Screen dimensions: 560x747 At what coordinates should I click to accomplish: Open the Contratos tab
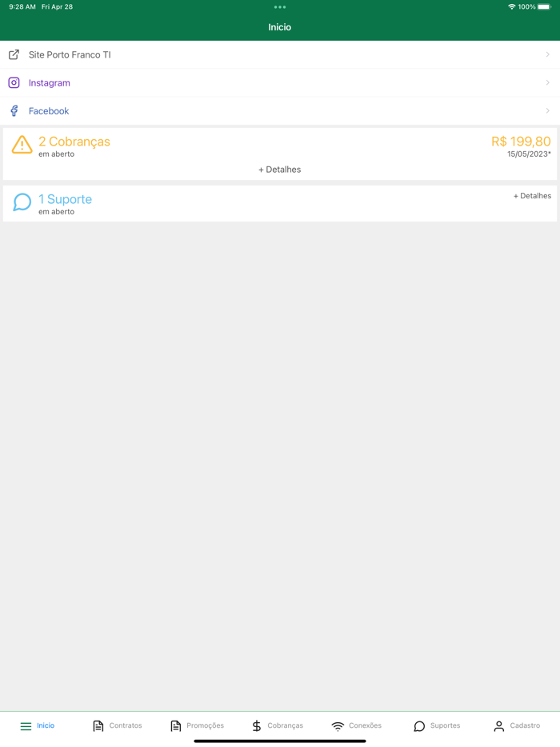tap(118, 725)
